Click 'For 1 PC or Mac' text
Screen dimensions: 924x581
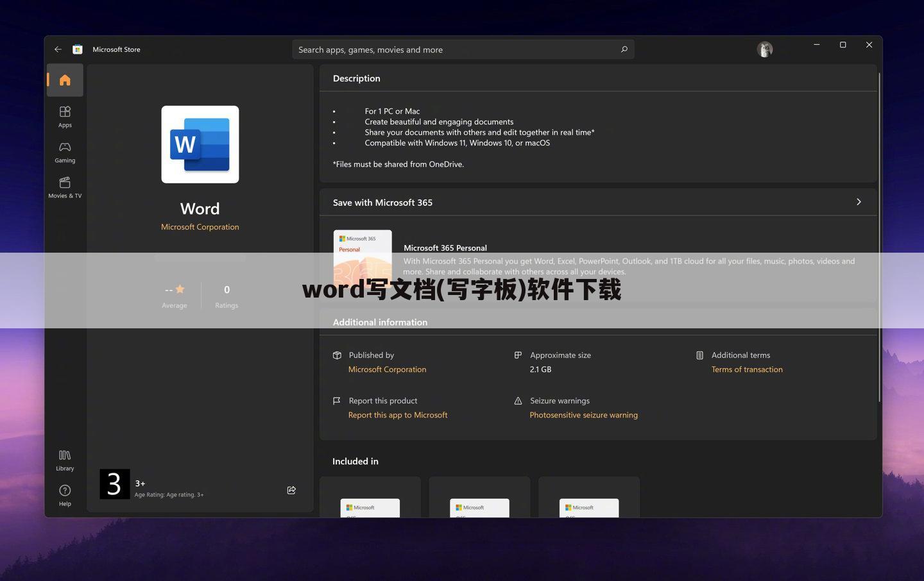point(392,111)
